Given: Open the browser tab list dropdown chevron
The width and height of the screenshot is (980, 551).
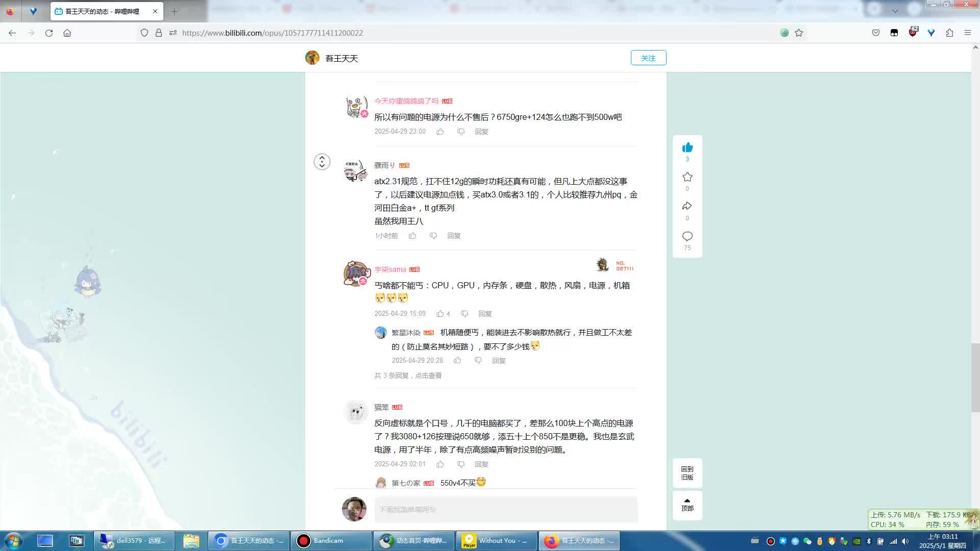Looking at the screenshot, I should [x=895, y=10].
